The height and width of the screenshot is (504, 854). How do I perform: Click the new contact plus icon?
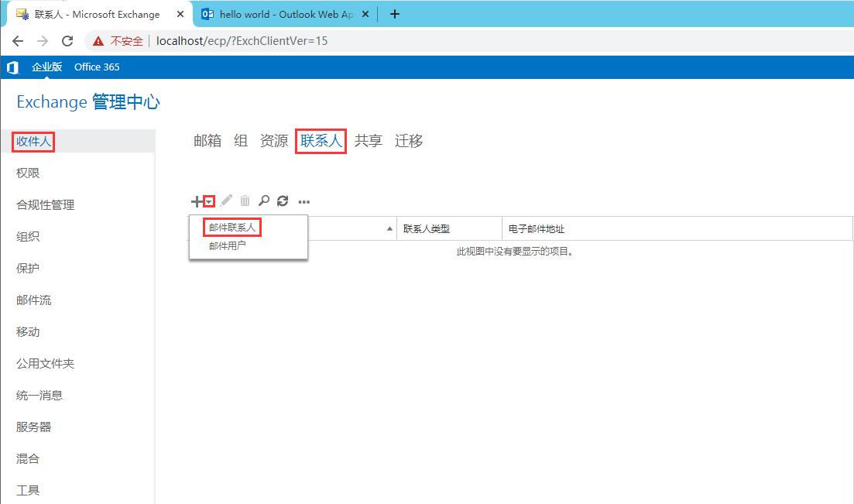197,201
